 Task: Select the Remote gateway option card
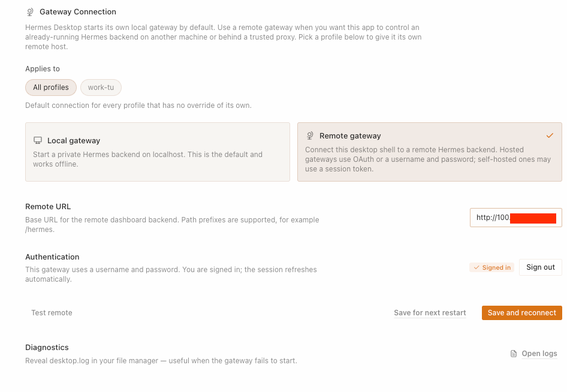click(x=430, y=152)
